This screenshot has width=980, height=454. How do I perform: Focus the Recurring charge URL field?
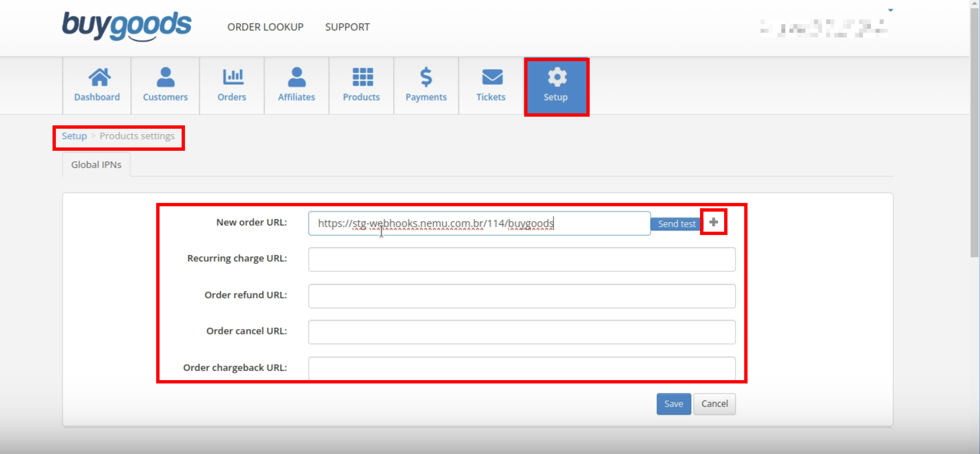click(521, 259)
